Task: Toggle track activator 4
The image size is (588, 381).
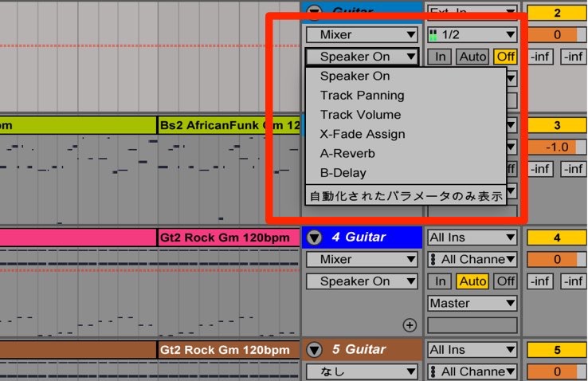Action: [x=557, y=238]
